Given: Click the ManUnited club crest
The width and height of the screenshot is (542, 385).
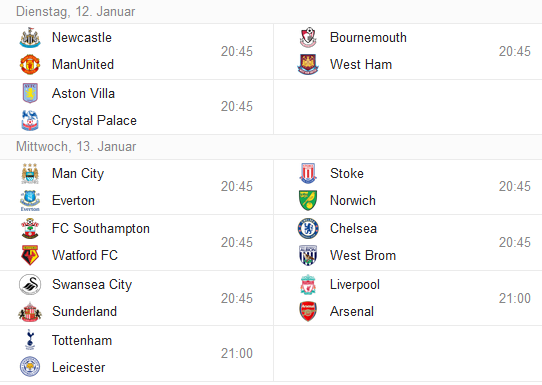Looking at the screenshot, I should click(x=30, y=65).
